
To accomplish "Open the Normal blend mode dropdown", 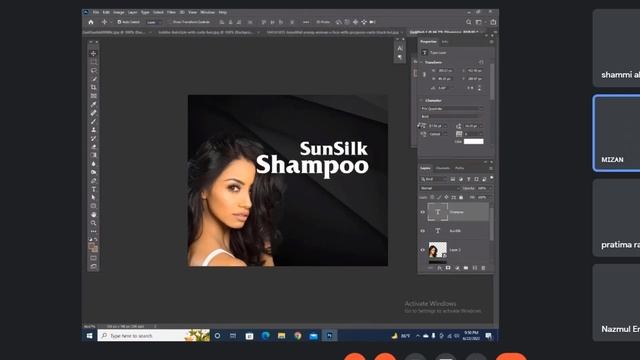I will (x=440, y=188).
